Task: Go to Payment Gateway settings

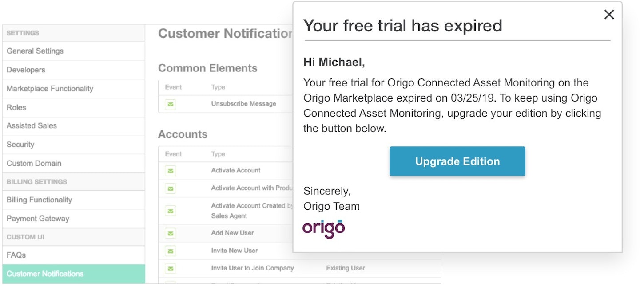Action: click(x=38, y=219)
